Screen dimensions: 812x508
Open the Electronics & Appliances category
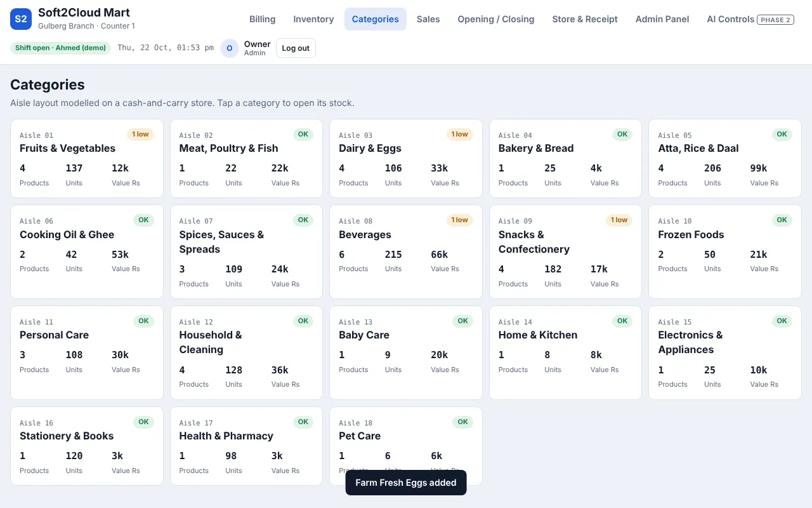[725, 352]
